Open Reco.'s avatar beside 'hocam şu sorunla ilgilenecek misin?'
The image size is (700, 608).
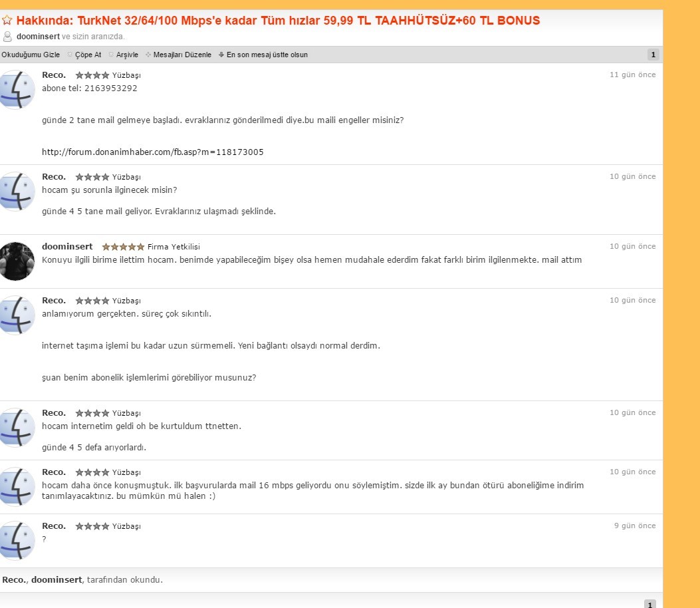17,191
